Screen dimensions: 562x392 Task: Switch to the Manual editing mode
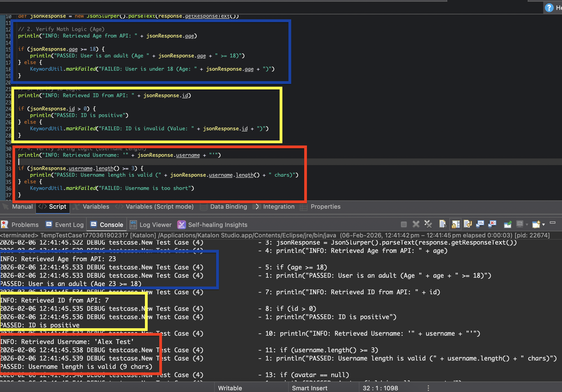pos(22,206)
